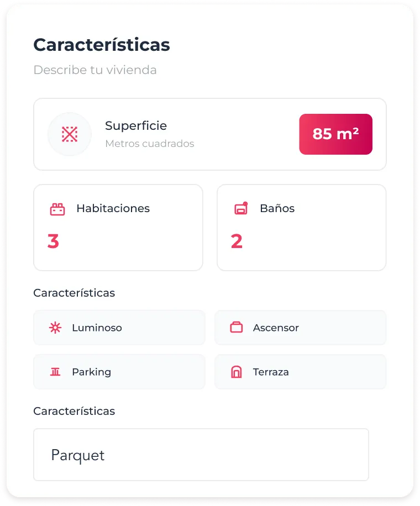This screenshot has height=506, width=420.
Task: Toggle the Terraza feature chip
Action: pos(300,372)
